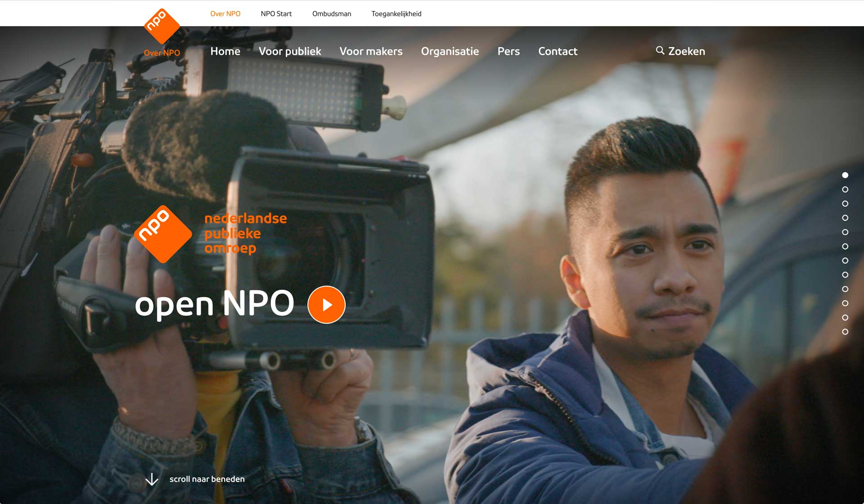Navigate to Home in the main menu
864x504 pixels.
point(225,51)
